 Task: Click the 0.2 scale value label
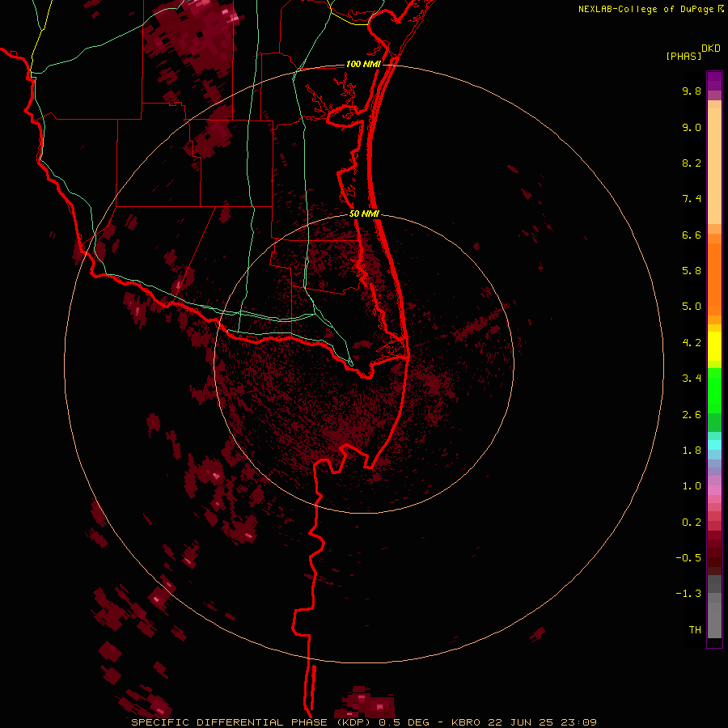692,523
